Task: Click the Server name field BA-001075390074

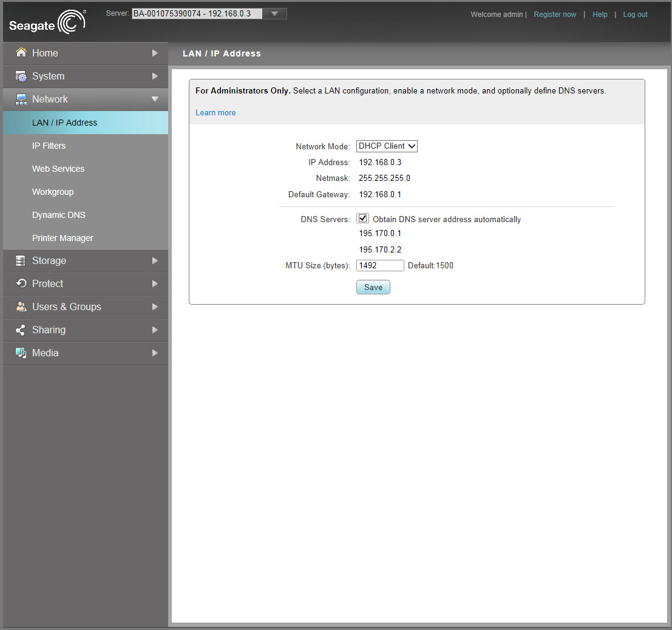Action: point(197,14)
